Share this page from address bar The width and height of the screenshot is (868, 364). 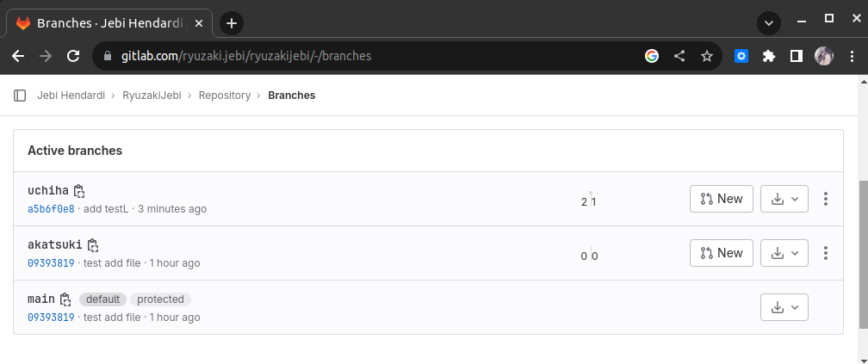pyautogui.click(x=679, y=56)
